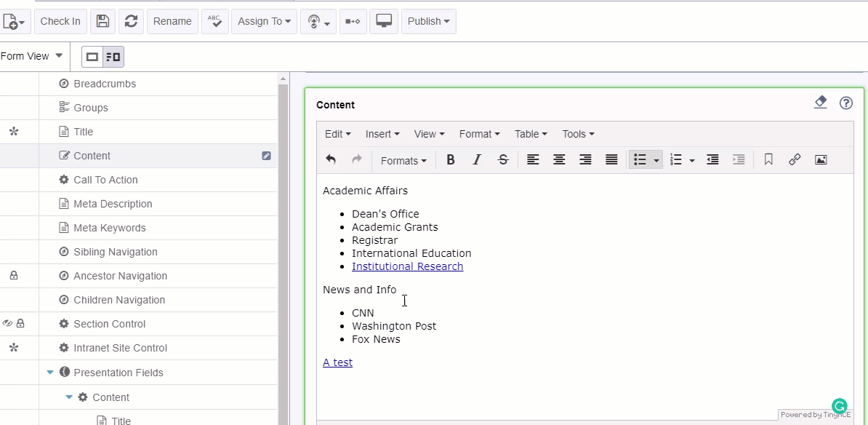Click the green Grammarly icon

coord(839,406)
